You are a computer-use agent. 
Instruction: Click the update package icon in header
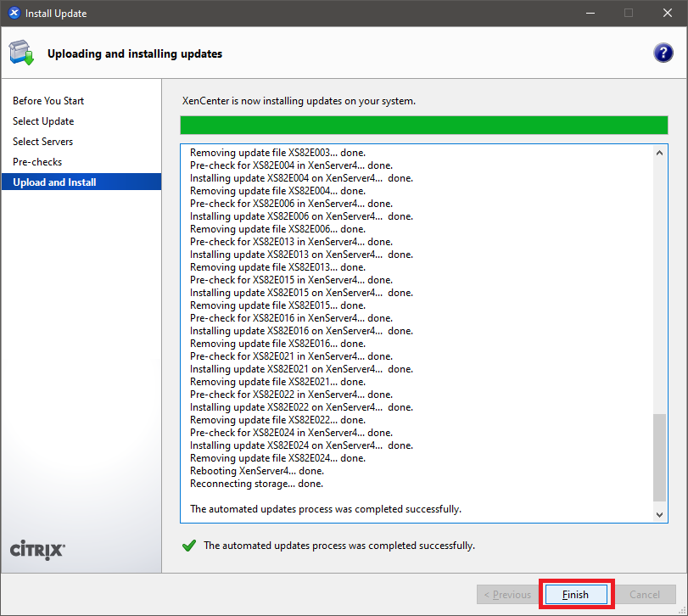tap(22, 53)
